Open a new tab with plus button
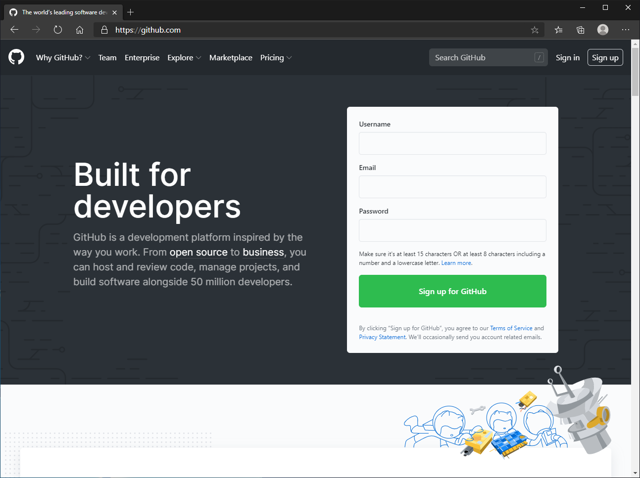640x478 pixels. pos(130,12)
